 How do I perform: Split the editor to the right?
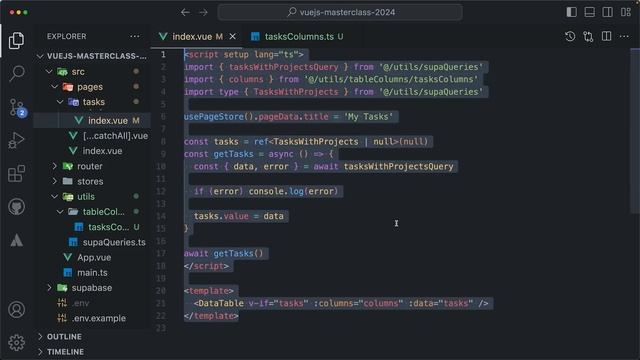coord(607,37)
